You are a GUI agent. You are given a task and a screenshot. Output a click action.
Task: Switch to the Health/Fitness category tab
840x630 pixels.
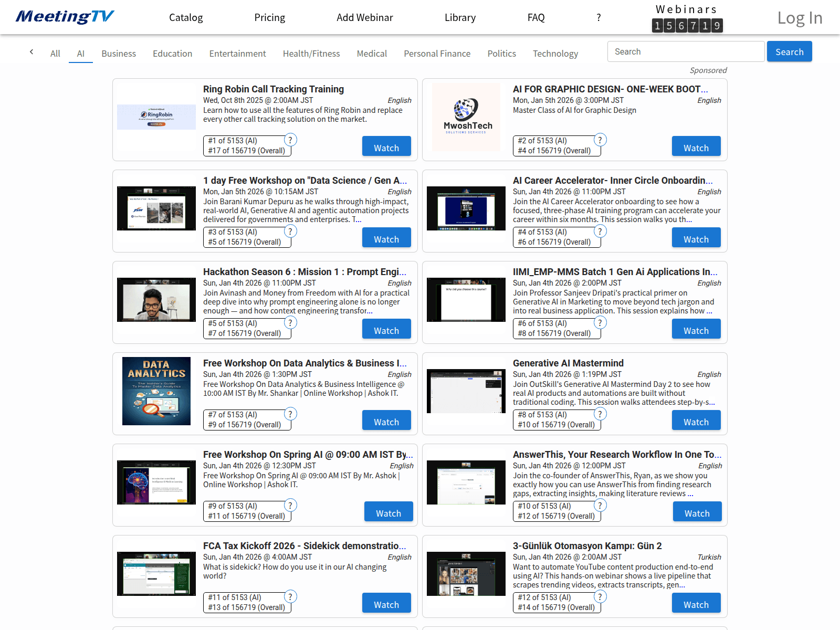tap(311, 54)
